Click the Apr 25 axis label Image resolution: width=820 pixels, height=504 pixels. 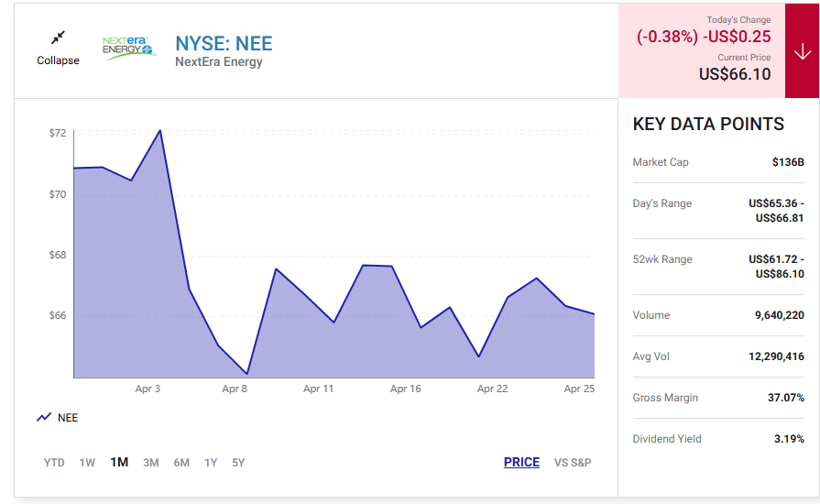579,389
